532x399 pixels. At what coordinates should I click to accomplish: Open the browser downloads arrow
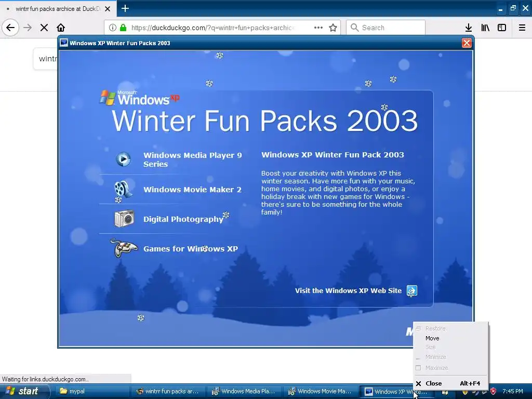469,28
